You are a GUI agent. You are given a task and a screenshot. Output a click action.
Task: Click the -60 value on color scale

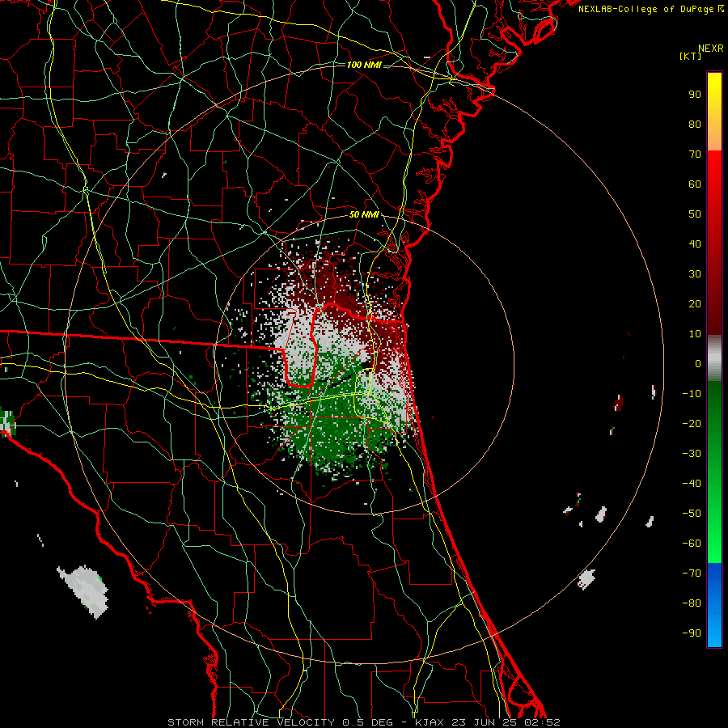click(692, 544)
